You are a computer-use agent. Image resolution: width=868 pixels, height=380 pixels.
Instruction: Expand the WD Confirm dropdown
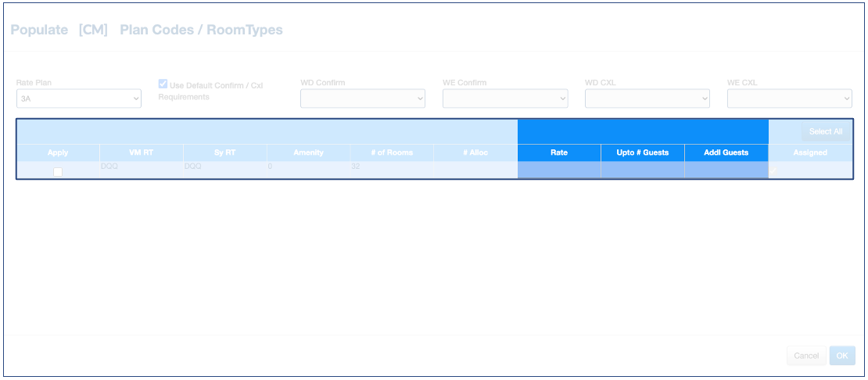(363, 99)
